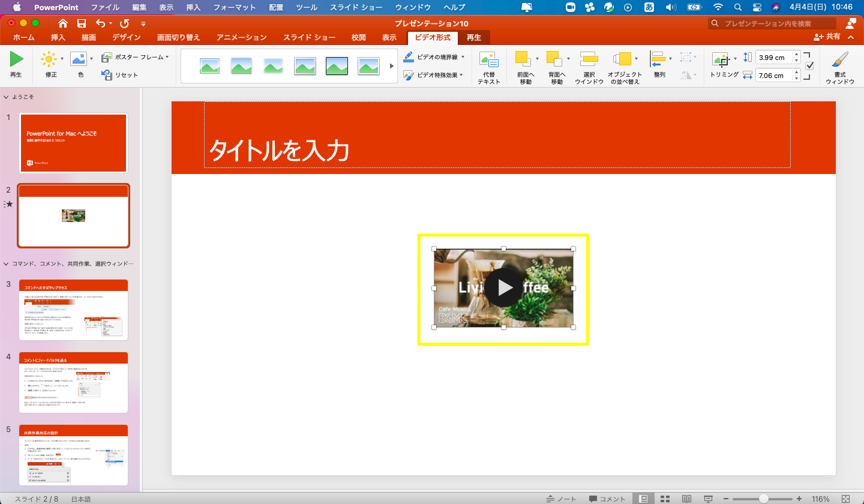Viewport: 864px width, 504px height.
Task: Open ビデオ特殊効果 effects options
Action: pyautogui.click(x=433, y=75)
